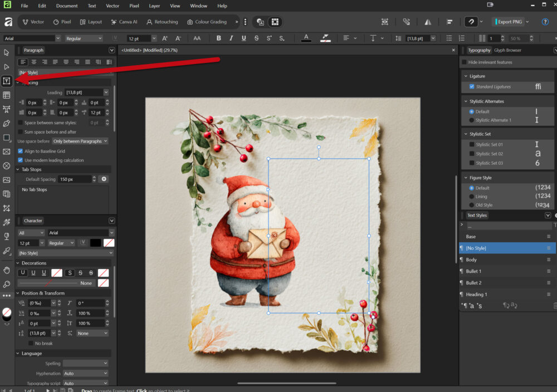Select the Hand view tool
Screen dimensions: 557x392
click(7, 270)
